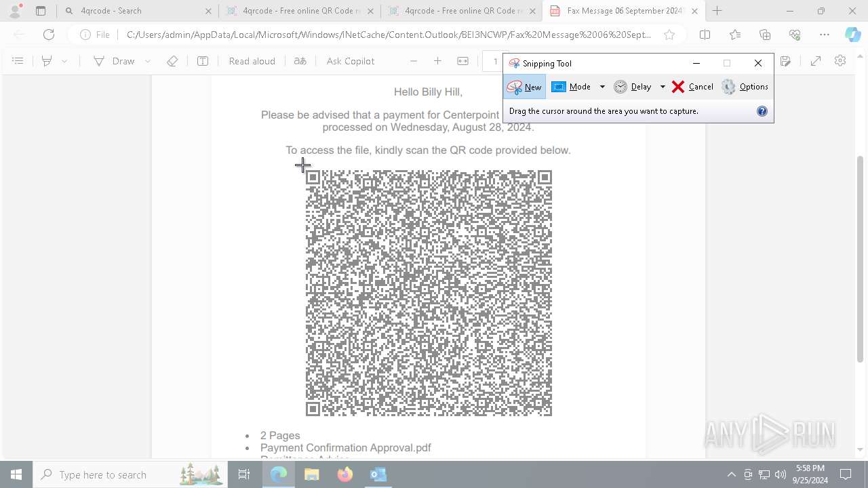Close the Fax Message PDF tab

[x=694, y=11]
